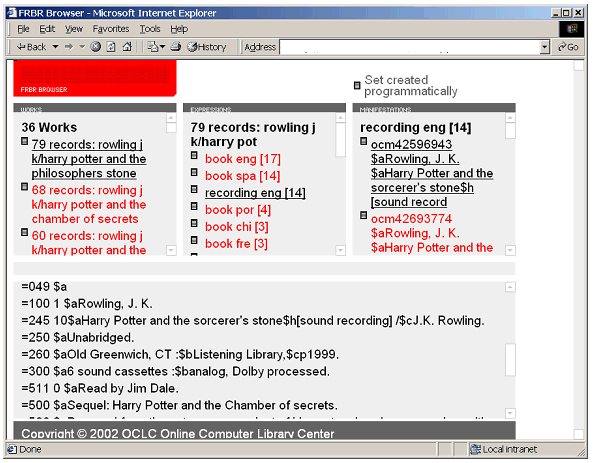Click square icon beside 'book spa [14]'
Screen dimensions: 593x463
click(x=194, y=172)
